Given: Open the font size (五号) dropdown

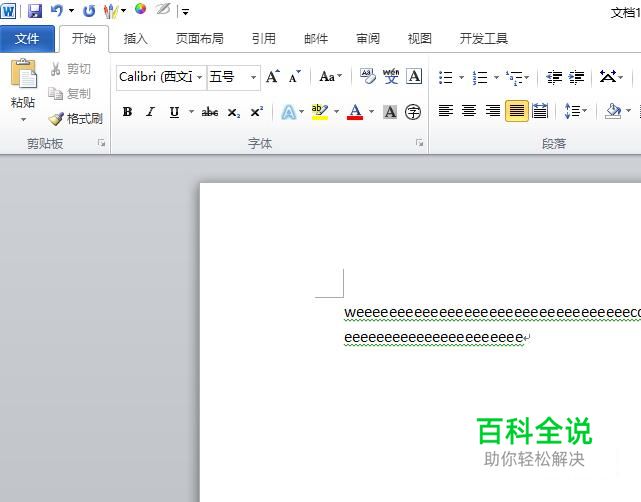Looking at the screenshot, I should click(x=253, y=77).
